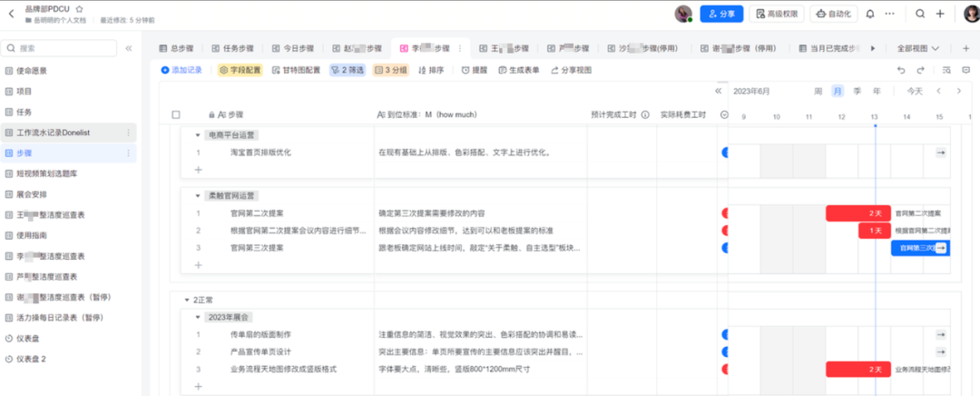
Task: Click 添加记录 to add a record
Action: tap(181, 70)
